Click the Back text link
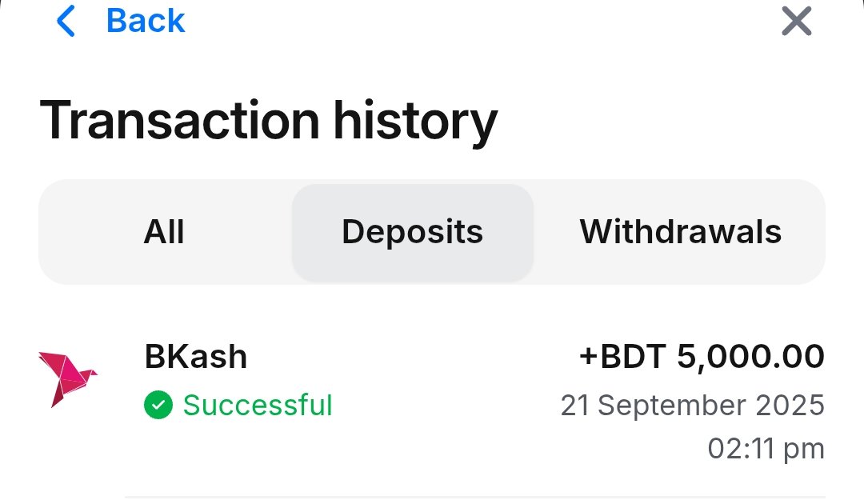Image resolution: width=864 pixels, height=504 pixels. pyautogui.click(x=145, y=22)
